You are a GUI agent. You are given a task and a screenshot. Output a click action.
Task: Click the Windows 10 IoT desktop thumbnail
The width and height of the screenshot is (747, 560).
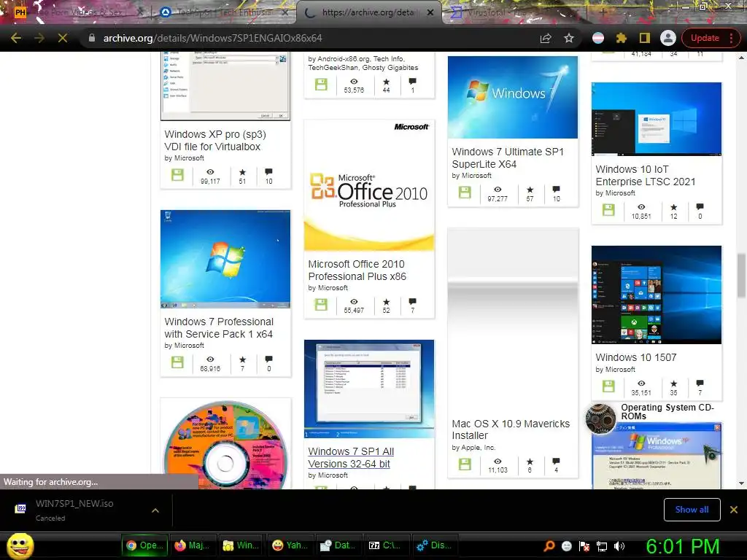tap(656, 119)
